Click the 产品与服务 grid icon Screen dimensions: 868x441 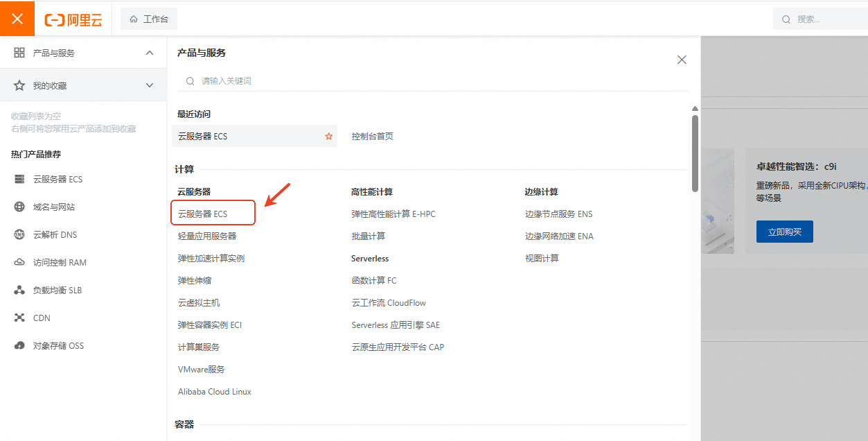coord(19,53)
